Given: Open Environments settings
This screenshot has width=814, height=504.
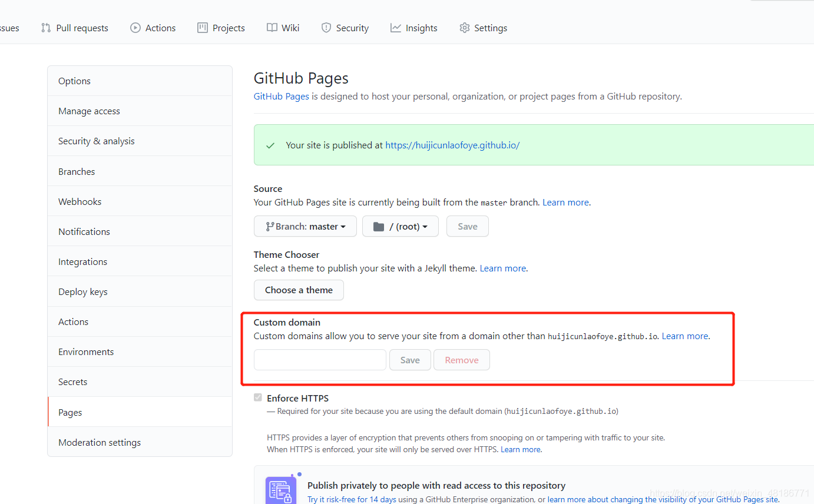Looking at the screenshot, I should 140,352.
